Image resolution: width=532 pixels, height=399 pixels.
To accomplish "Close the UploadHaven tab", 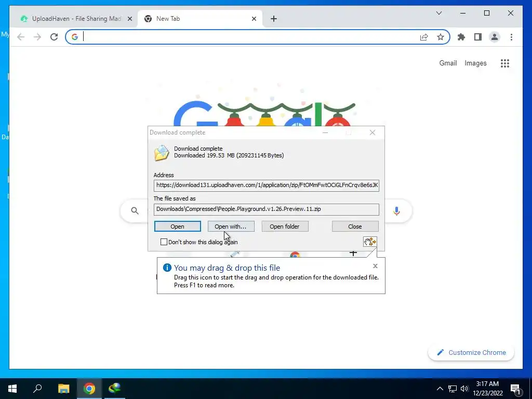I will 129,19.
